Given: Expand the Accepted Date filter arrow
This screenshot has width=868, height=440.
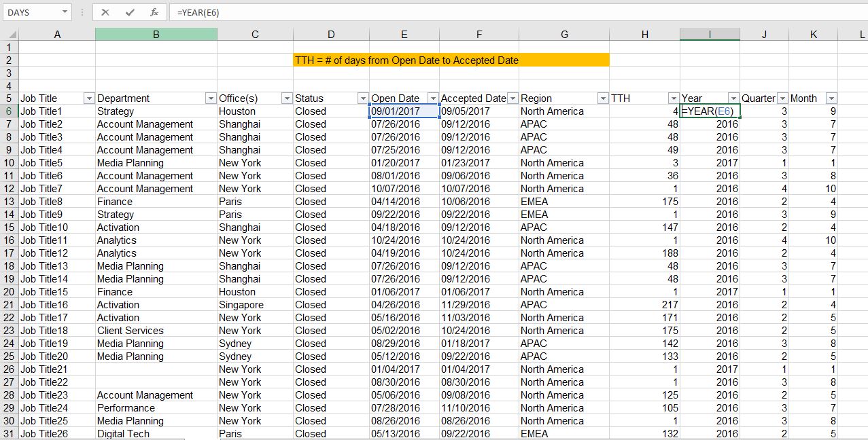Looking at the screenshot, I should coord(512,98).
